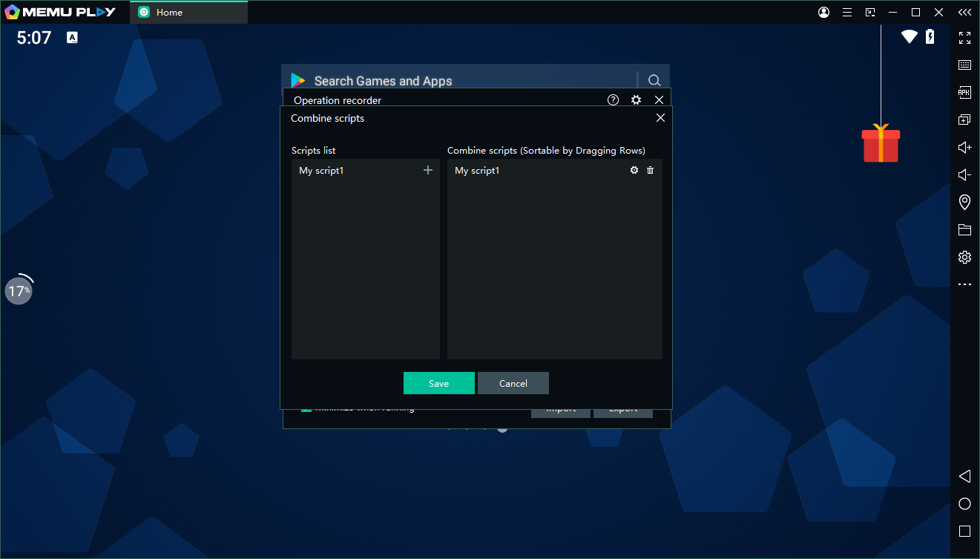Save the combined scripts

click(x=438, y=383)
